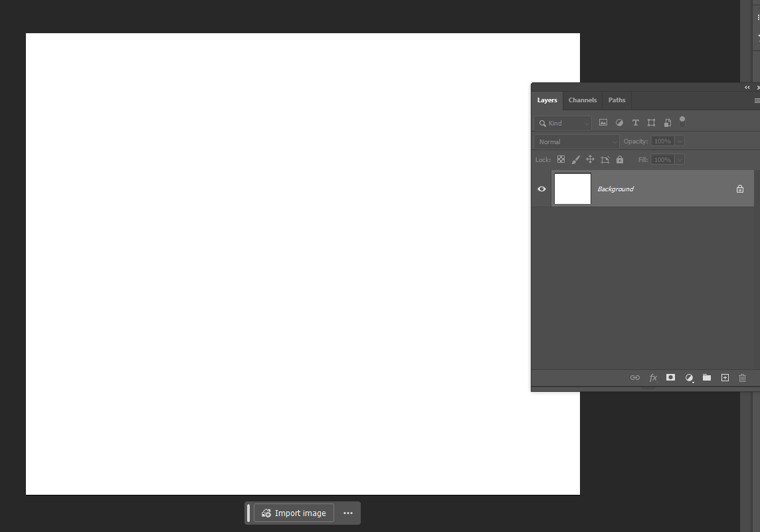Open the Add layer style fx menu
Image resolution: width=760 pixels, height=532 pixels.
653,377
